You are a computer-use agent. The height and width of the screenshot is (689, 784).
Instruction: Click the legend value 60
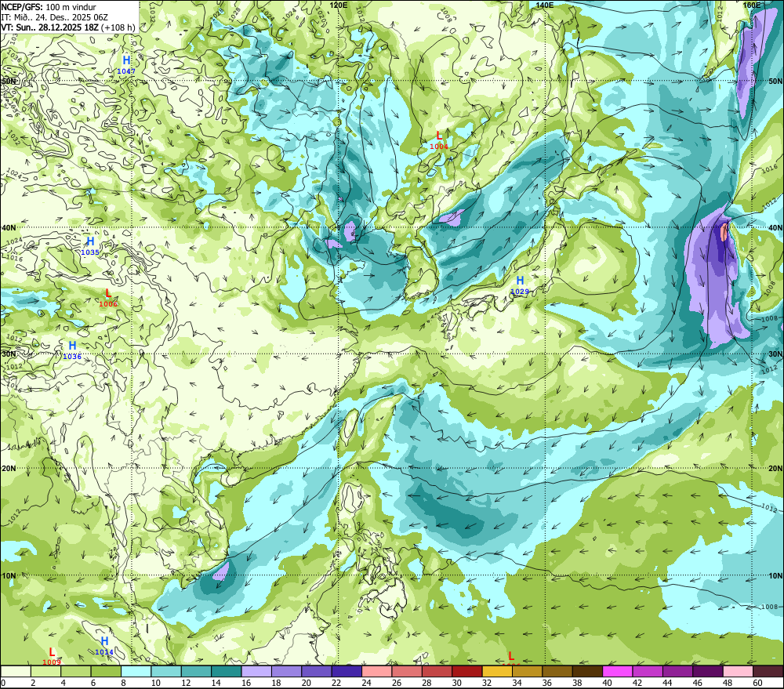coord(757,683)
